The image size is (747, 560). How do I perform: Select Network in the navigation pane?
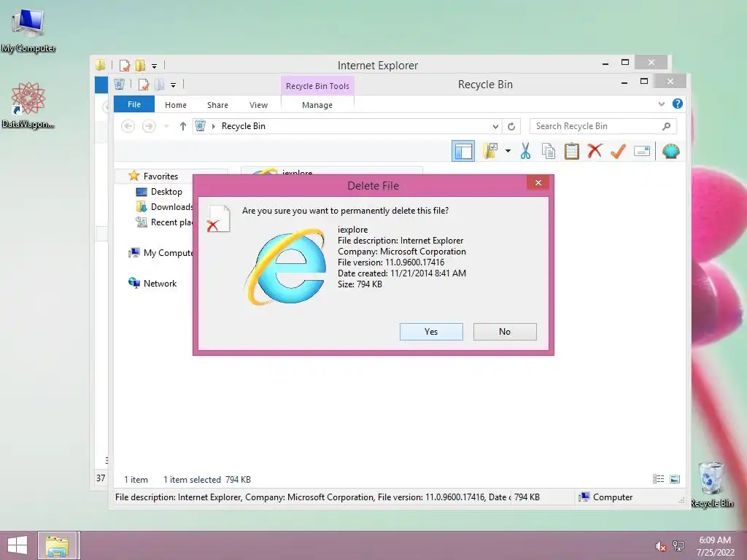(x=160, y=284)
